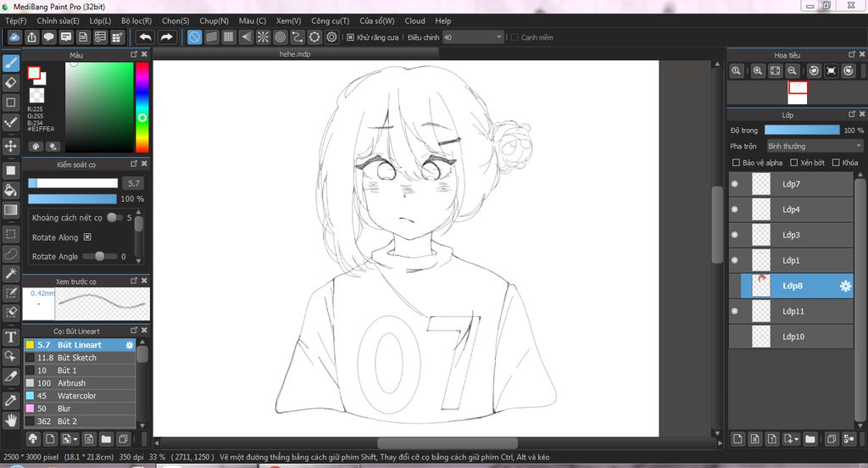Undock the Lớp layer panel
This screenshot has height=468, width=868.
[851, 114]
